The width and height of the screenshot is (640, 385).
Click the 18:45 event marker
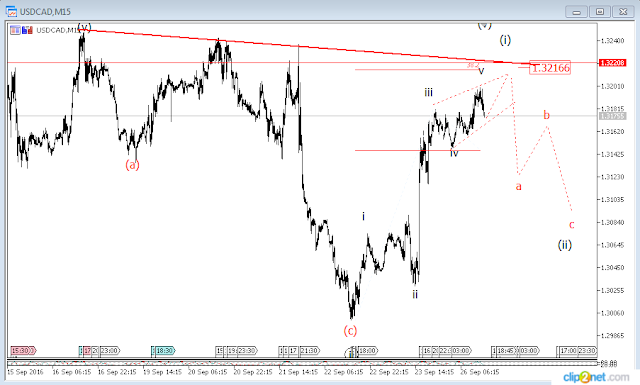point(506,350)
